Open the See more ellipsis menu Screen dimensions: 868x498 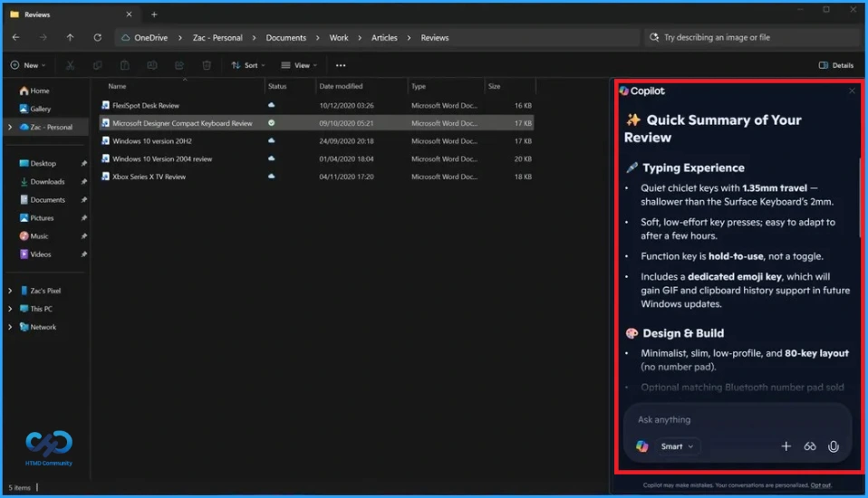(x=341, y=65)
